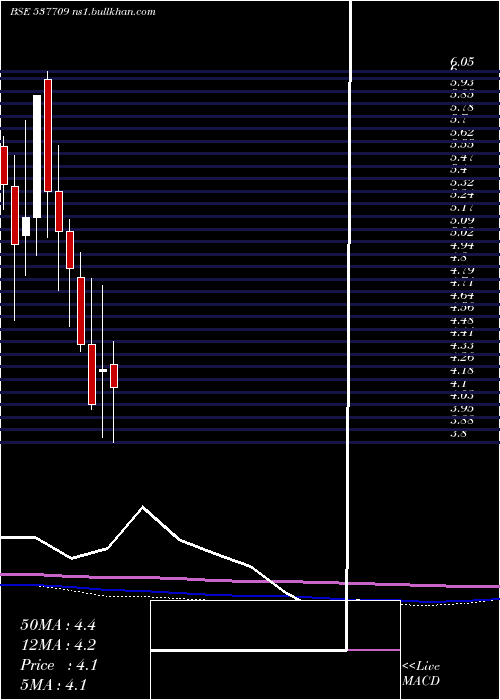Click the 5.24 price axis label

tap(462, 195)
